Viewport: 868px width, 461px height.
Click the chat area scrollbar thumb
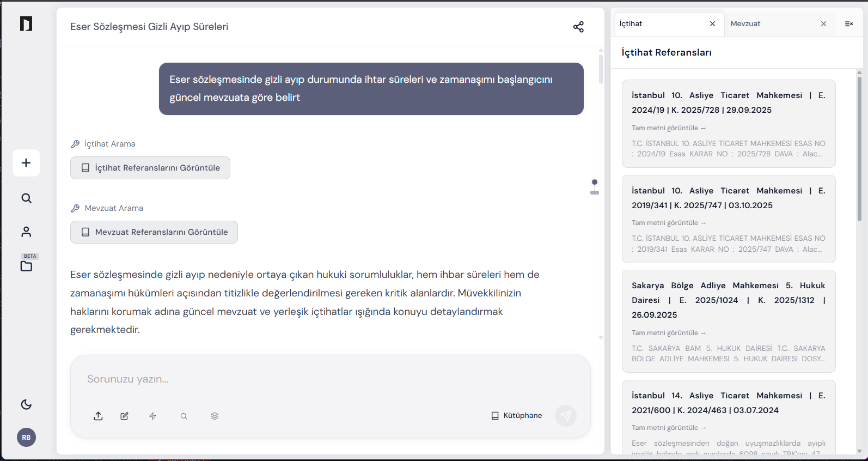point(601,69)
